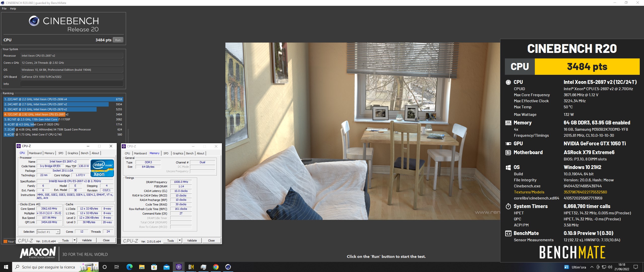Open Task View on the taskbar
The width and height of the screenshot is (644, 272).
click(x=117, y=267)
